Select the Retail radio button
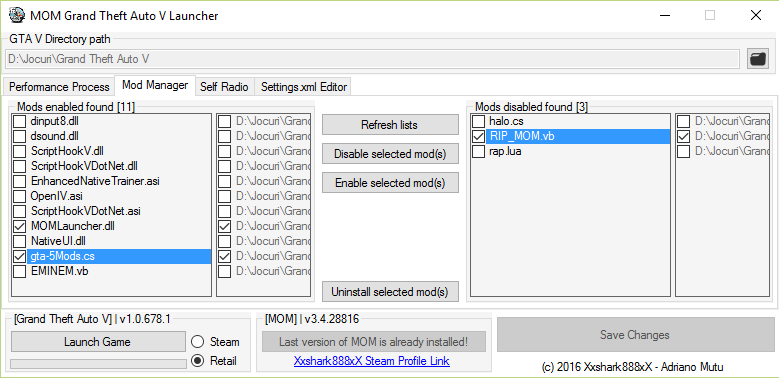This screenshot has height=378, width=779. point(198,361)
